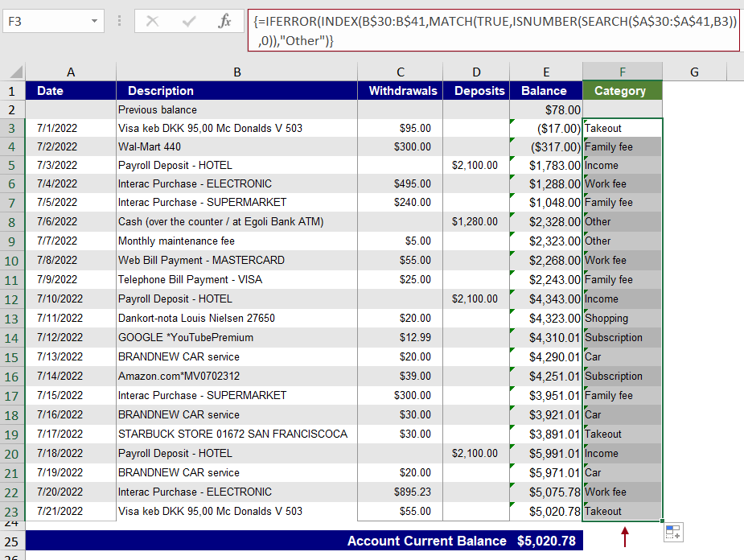Click the Cancel (X) formula icon
744x560 pixels.
point(150,22)
